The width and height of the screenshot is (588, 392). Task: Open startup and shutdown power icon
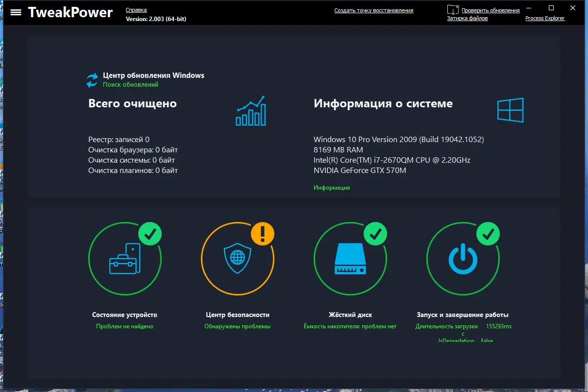pos(463,260)
